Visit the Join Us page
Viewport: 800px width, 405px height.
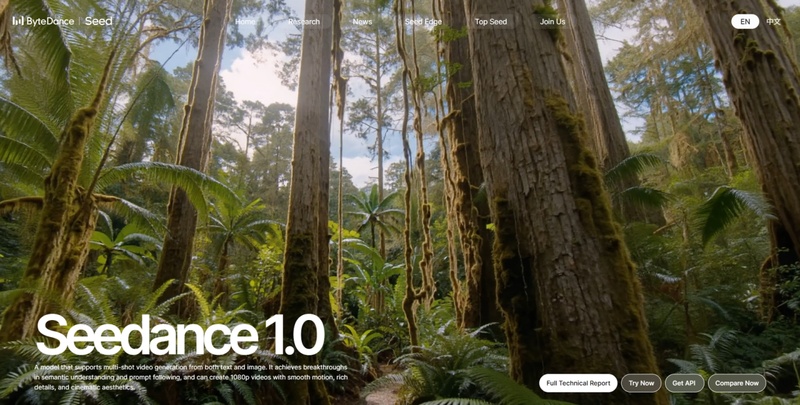tap(552, 22)
